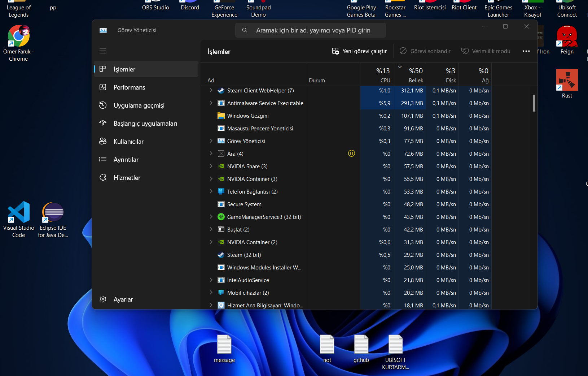
Task: Sort processes by the Disk column header
Action: (x=442, y=74)
